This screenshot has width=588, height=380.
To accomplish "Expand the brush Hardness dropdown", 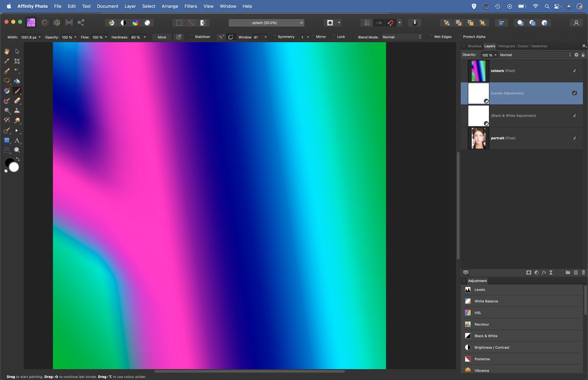I will point(145,37).
